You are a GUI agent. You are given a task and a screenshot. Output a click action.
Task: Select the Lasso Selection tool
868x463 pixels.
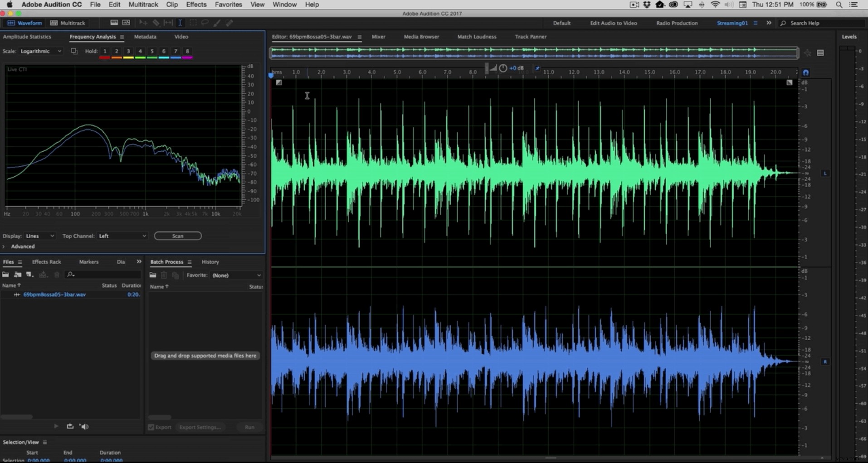point(205,23)
